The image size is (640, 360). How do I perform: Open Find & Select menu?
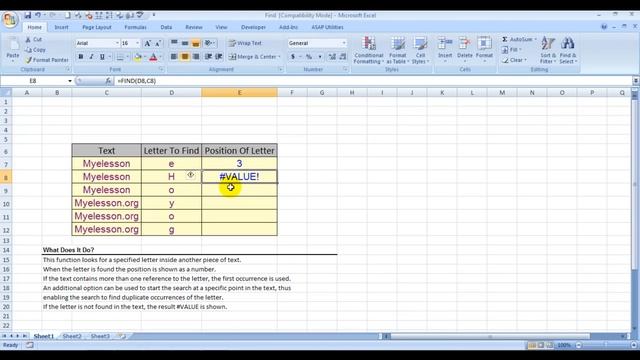568,50
